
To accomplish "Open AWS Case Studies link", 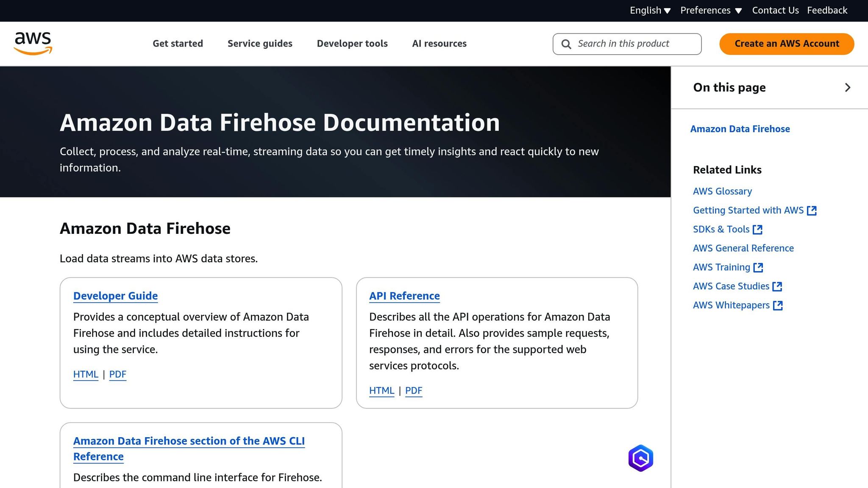I will pos(731,287).
